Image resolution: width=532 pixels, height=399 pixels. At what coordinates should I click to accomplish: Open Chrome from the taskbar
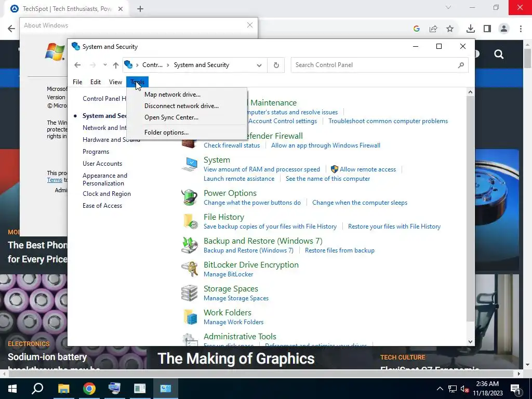click(x=89, y=389)
